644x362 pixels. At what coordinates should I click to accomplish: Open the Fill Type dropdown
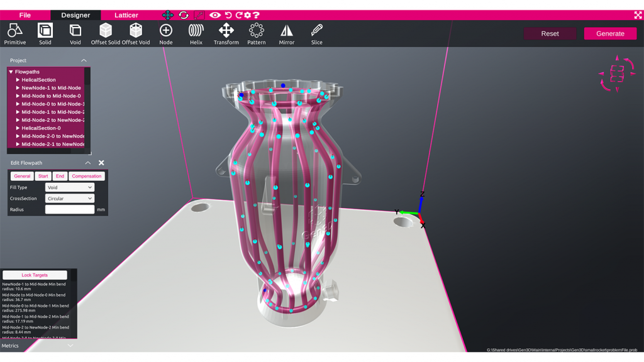(70, 187)
